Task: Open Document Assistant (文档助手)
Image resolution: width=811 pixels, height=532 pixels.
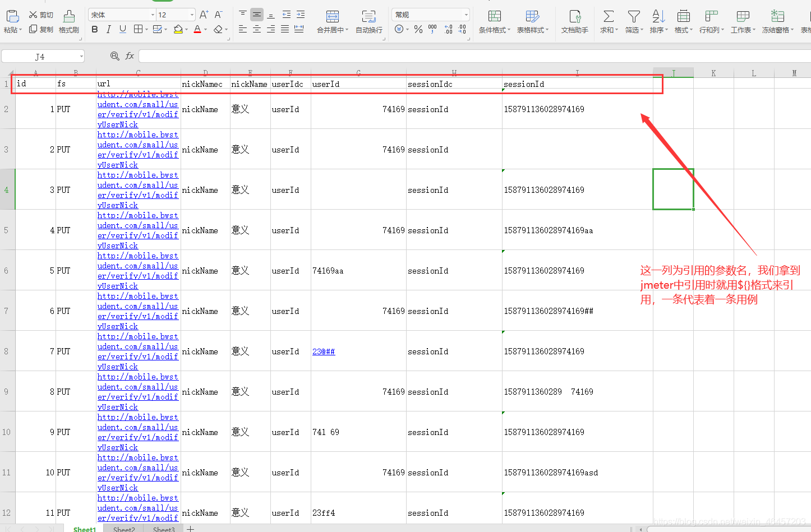Action: click(x=575, y=22)
